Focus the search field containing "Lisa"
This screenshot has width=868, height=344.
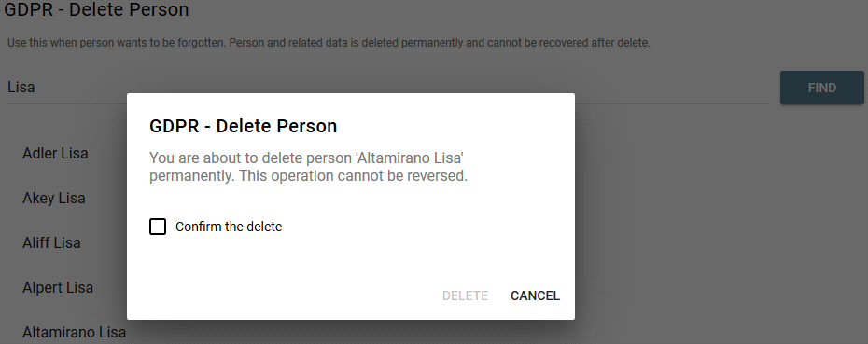tap(387, 88)
